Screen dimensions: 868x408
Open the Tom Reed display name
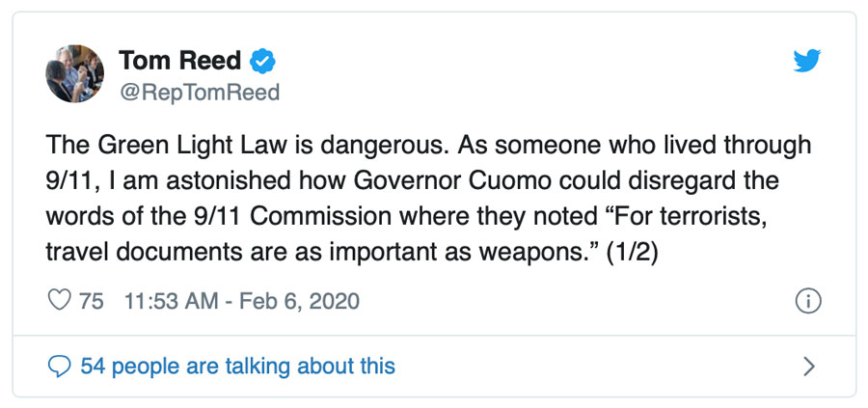click(180, 61)
